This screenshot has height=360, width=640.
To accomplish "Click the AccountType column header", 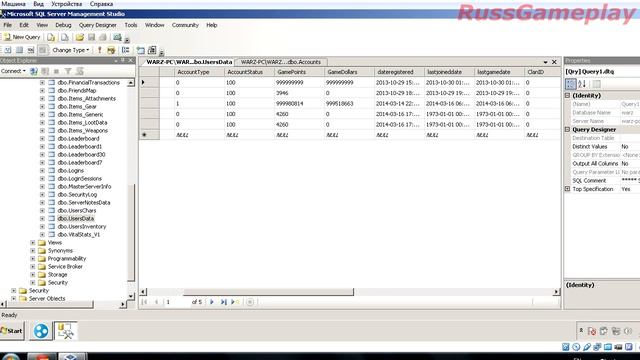I will [199, 72].
